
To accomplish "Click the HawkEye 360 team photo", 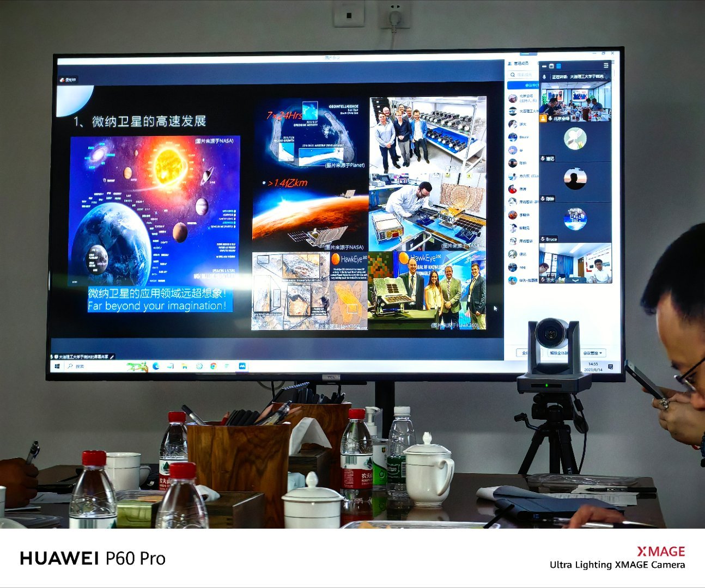I will 427,290.
